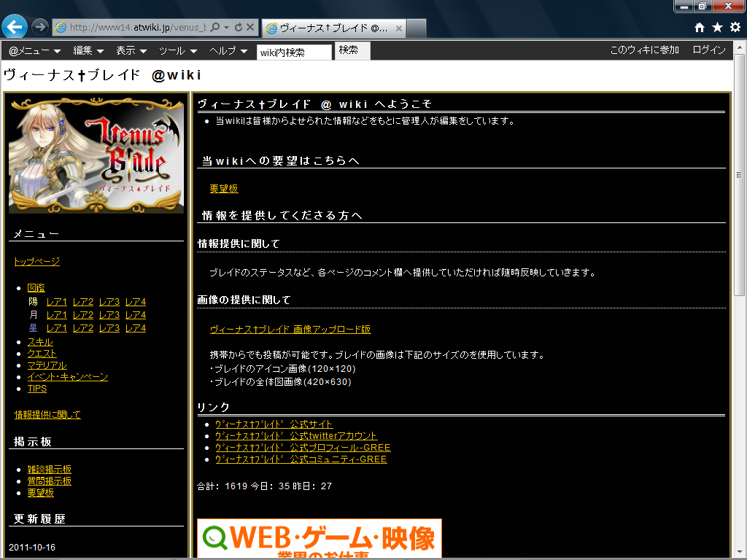This screenshot has height=560, width=747.
Task: Click the 検索 button
Action: pyautogui.click(x=352, y=50)
